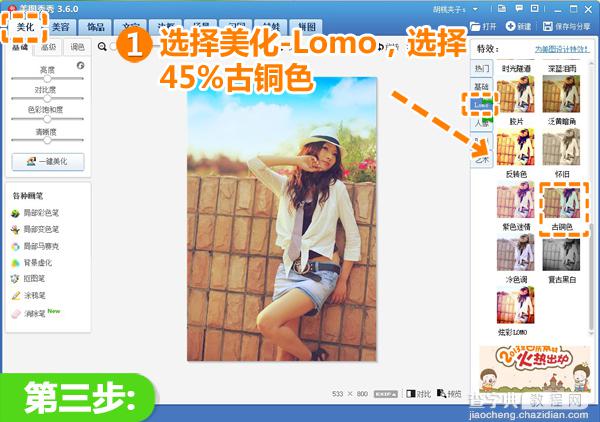Click the 对比度 slider handle
The width and height of the screenshot is (600, 422).
47,98
